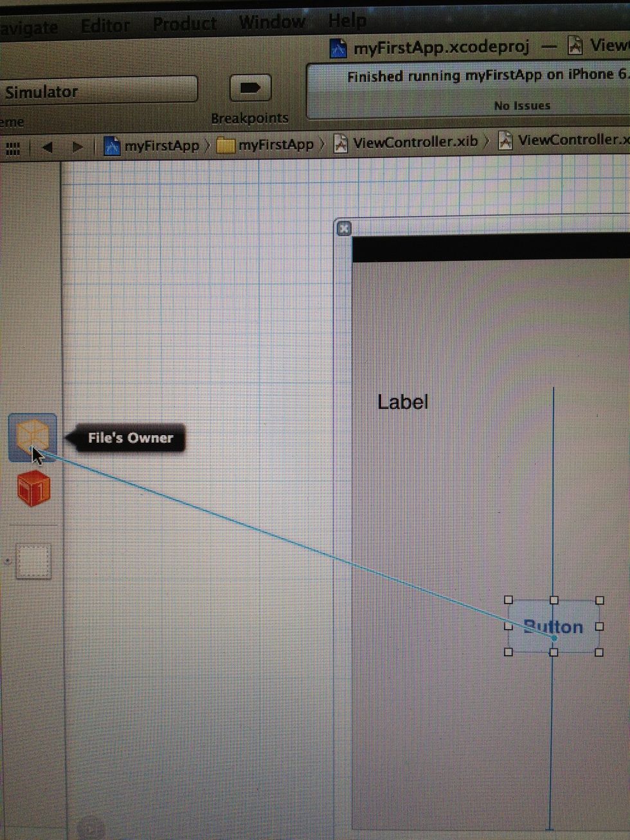Open the Editor menu
The height and width of the screenshot is (840, 630).
tap(105, 24)
